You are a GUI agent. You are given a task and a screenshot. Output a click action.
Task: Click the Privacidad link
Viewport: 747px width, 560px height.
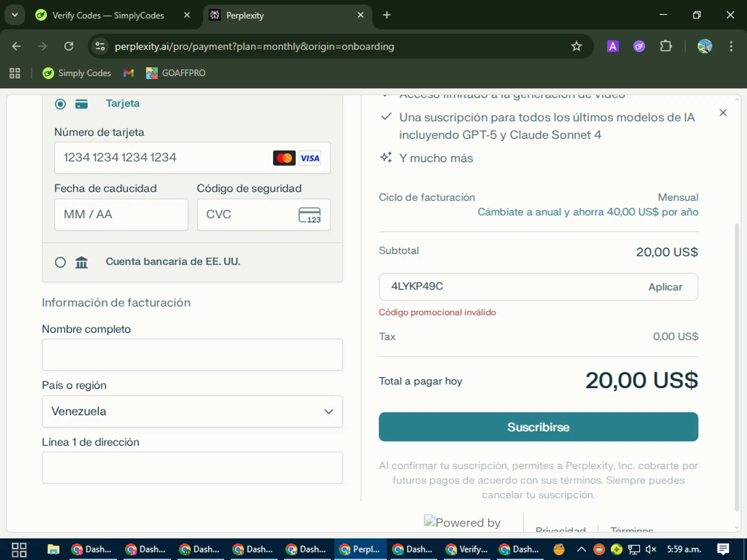(x=560, y=530)
